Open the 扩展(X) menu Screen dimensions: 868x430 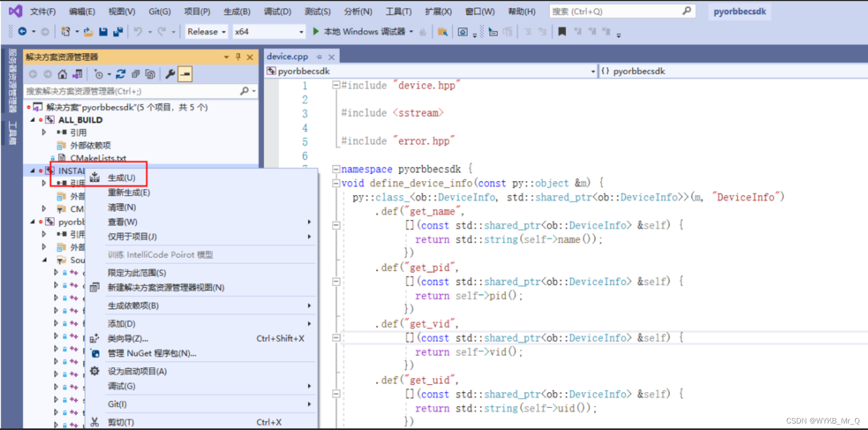(x=438, y=11)
